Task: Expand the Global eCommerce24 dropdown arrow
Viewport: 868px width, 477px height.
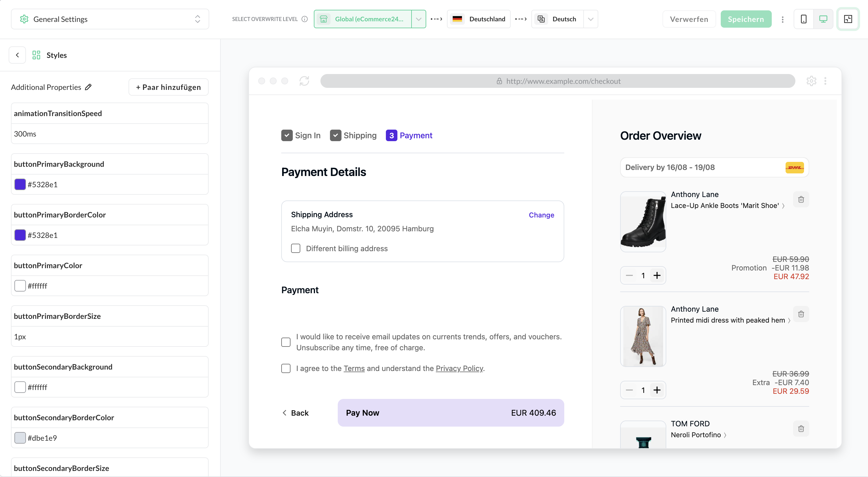Action: click(x=418, y=19)
